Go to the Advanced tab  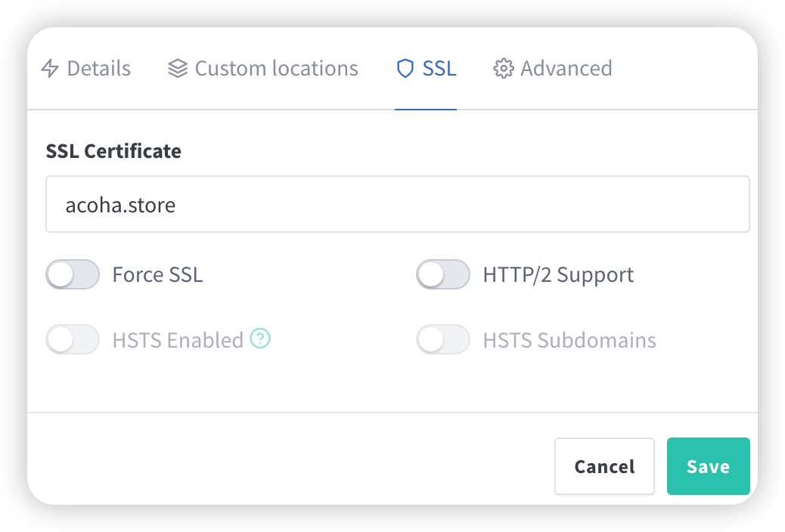pyautogui.click(x=566, y=69)
